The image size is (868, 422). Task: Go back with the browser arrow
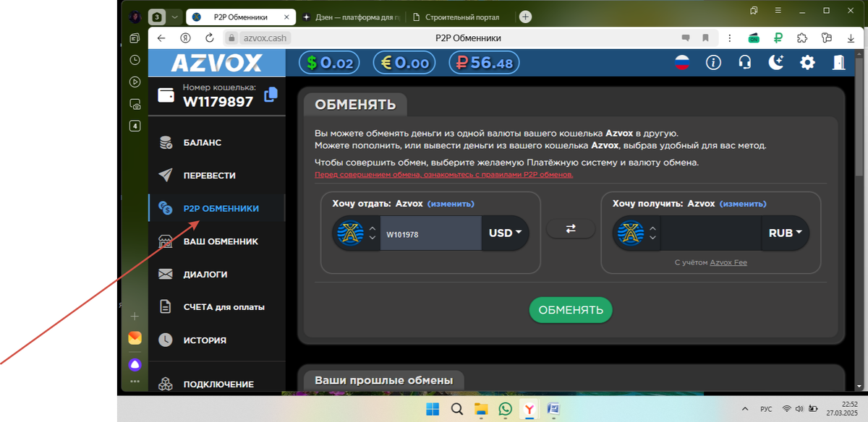tap(161, 38)
